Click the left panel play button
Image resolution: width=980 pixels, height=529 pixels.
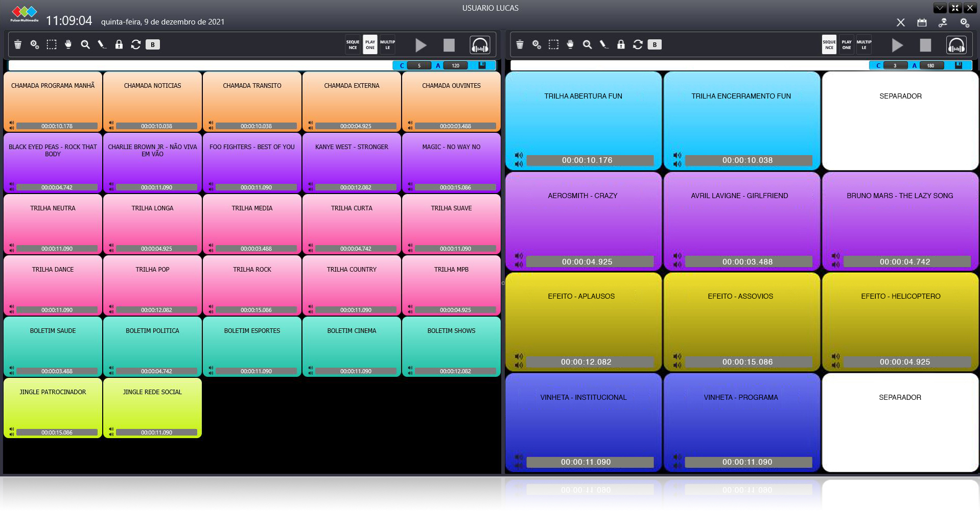point(421,45)
